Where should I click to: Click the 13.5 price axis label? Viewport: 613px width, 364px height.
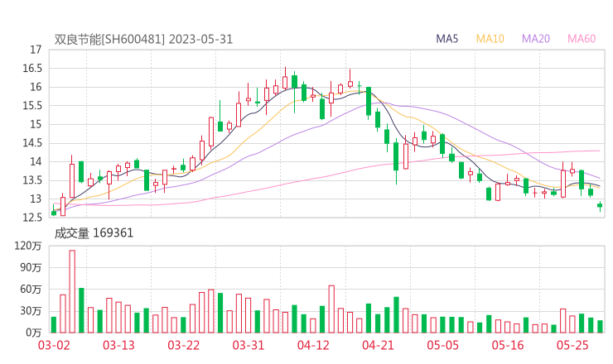pyautogui.click(x=32, y=180)
